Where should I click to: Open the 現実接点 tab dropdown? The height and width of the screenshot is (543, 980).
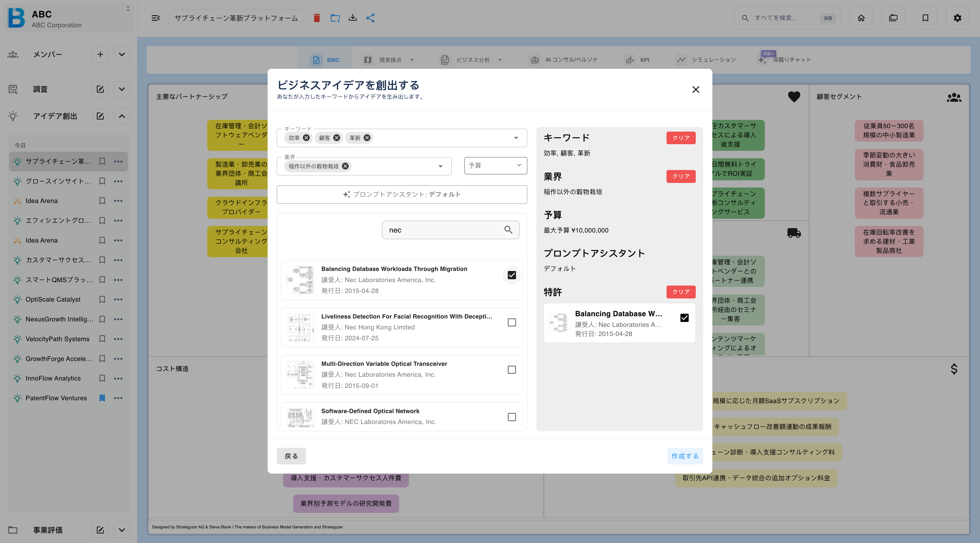[412, 60]
